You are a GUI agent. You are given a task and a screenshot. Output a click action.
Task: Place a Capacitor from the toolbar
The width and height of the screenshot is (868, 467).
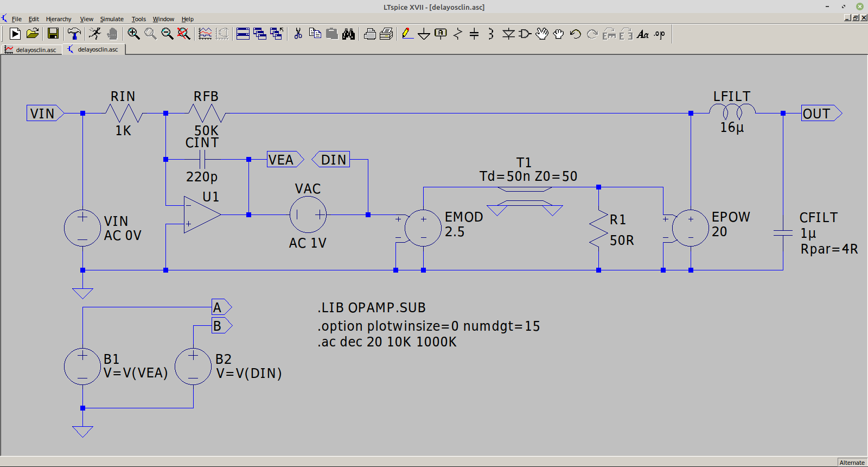point(474,34)
